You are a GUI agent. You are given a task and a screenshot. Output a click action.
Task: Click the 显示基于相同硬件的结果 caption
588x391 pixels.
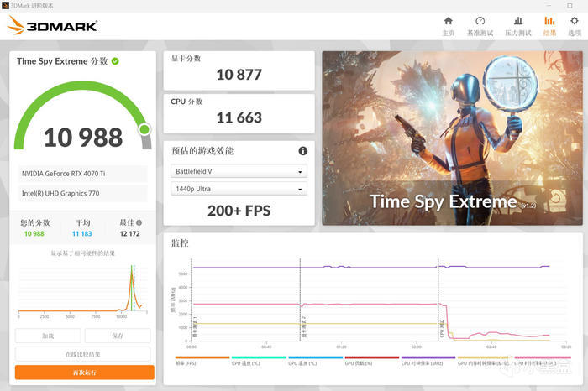point(83,253)
